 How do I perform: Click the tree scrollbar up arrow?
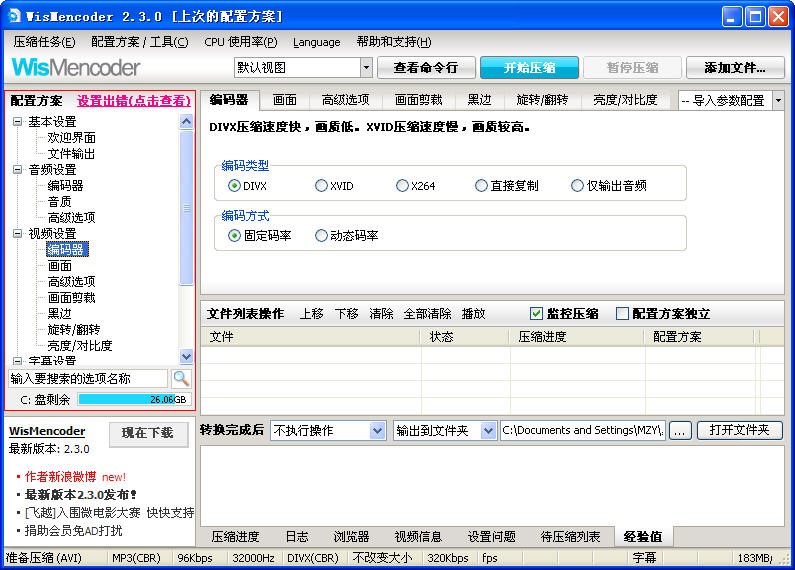pyautogui.click(x=187, y=122)
